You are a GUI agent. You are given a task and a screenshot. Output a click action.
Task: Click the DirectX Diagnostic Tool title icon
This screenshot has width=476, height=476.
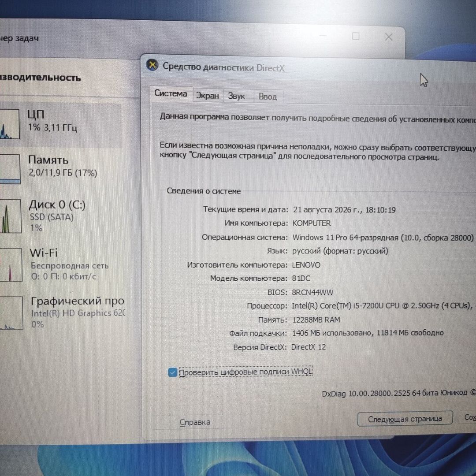(x=152, y=65)
